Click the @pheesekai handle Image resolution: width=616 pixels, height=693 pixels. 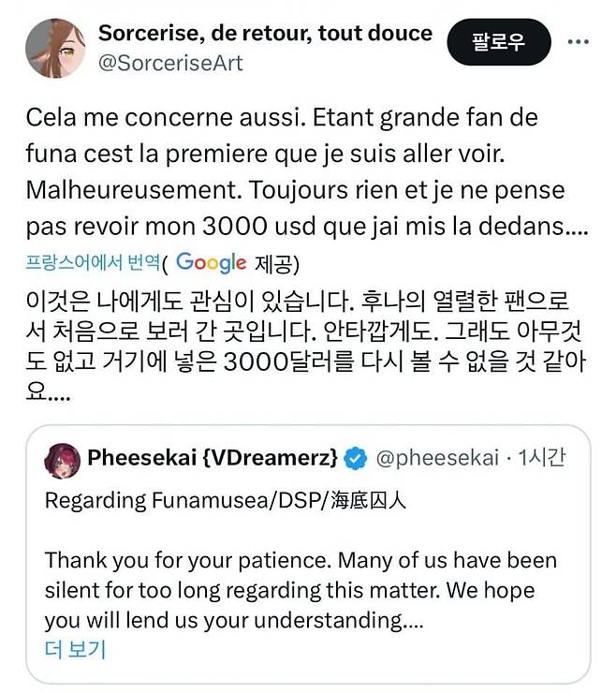[x=434, y=459]
